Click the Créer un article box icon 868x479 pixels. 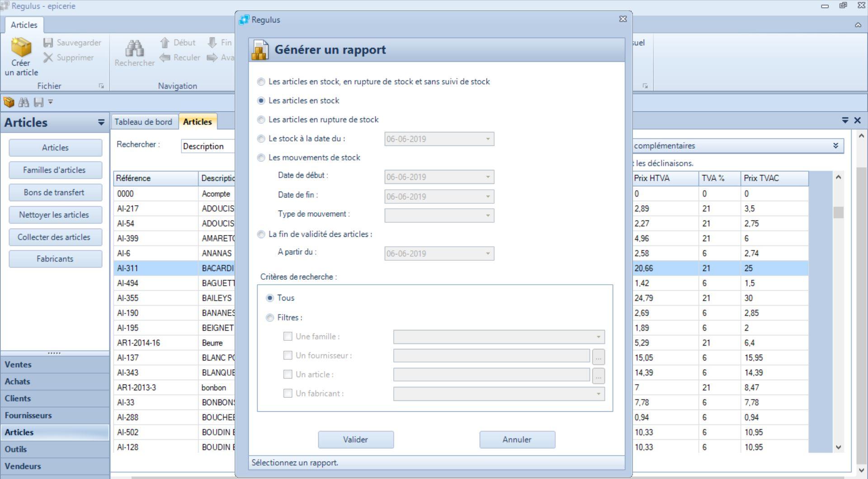coord(21,47)
